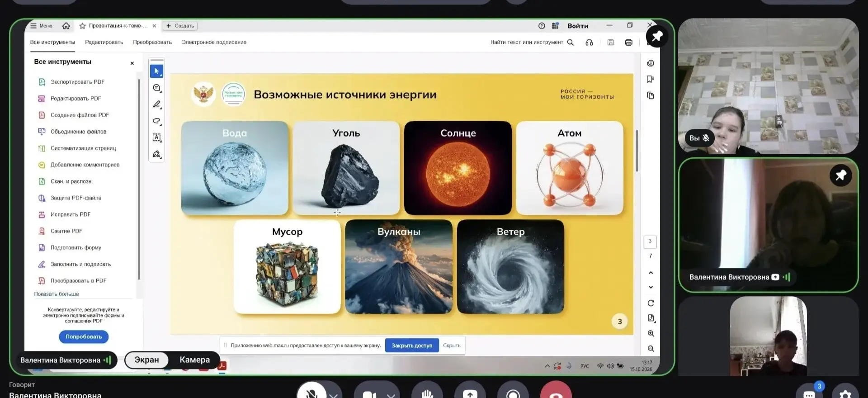Open the Меню hamburger menu
Viewport: 868px width, 398px height.
tap(41, 26)
